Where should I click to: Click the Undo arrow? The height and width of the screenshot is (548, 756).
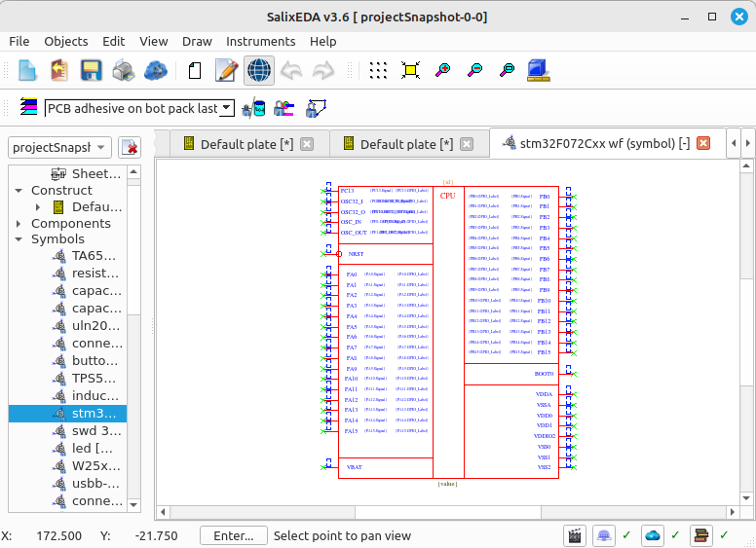pyautogui.click(x=291, y=70)
